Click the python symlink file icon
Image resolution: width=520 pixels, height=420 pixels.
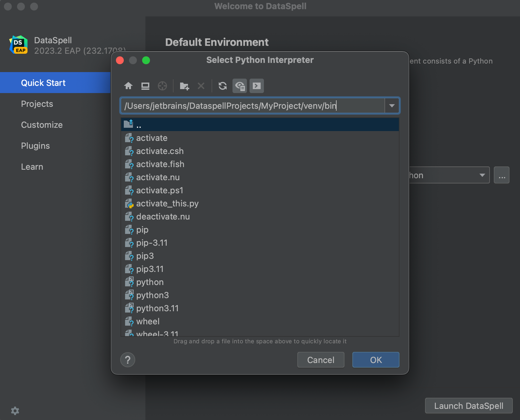coord(129,282)
